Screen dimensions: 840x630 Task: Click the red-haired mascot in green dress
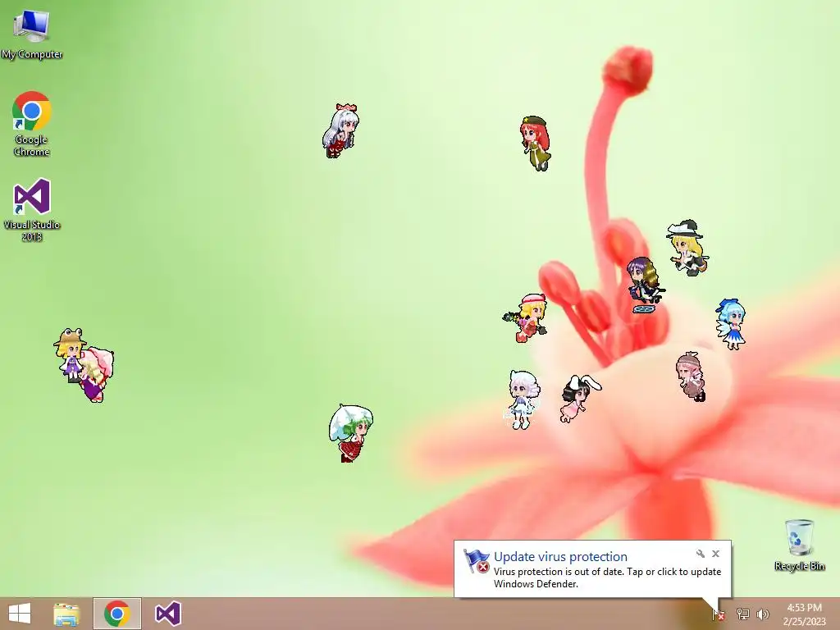(x=536, y=143)
